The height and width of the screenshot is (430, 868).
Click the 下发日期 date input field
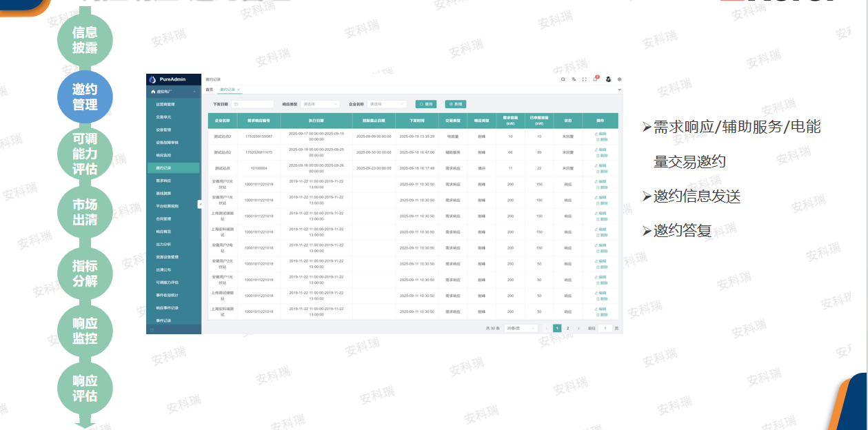(x=252, y=104)
